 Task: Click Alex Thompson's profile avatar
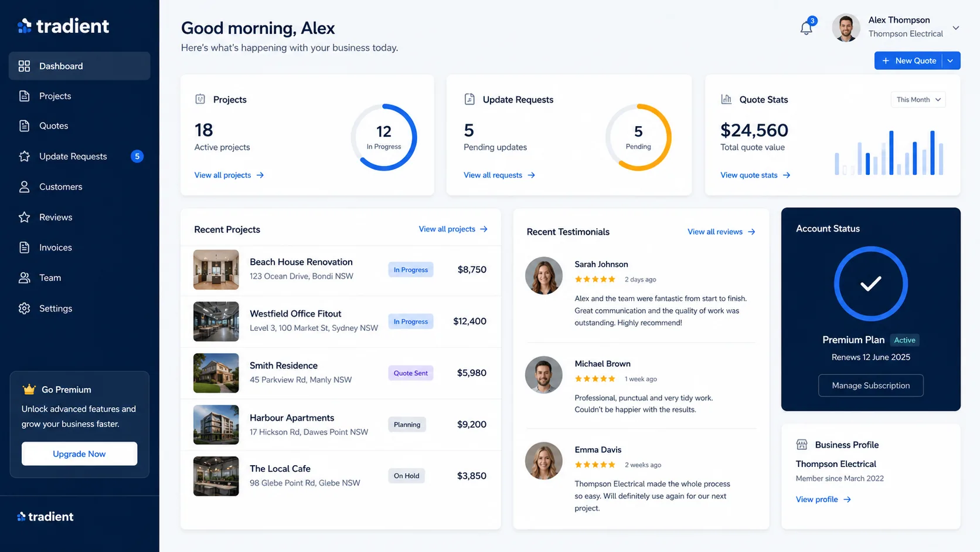point(846,28)
